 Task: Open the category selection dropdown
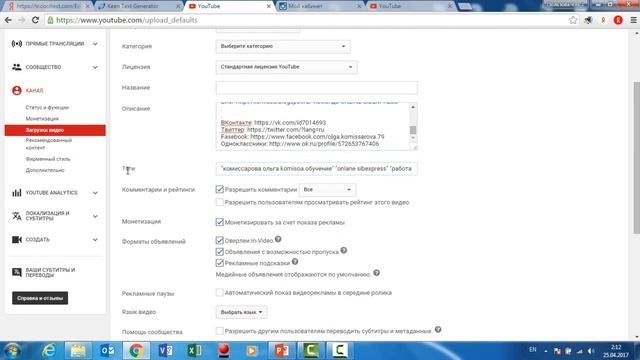tap(283, 47)
